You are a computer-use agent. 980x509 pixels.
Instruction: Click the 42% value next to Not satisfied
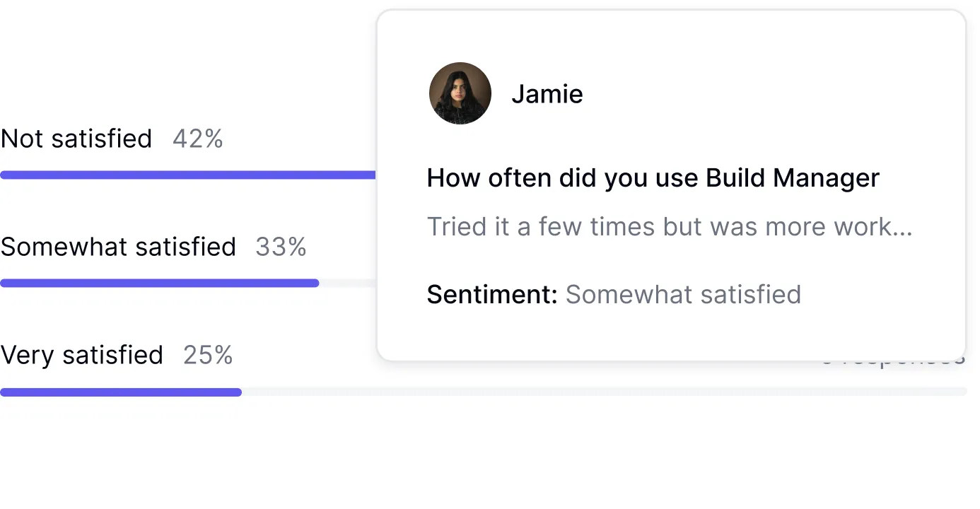pyautogui.click(x=197, y=139)
